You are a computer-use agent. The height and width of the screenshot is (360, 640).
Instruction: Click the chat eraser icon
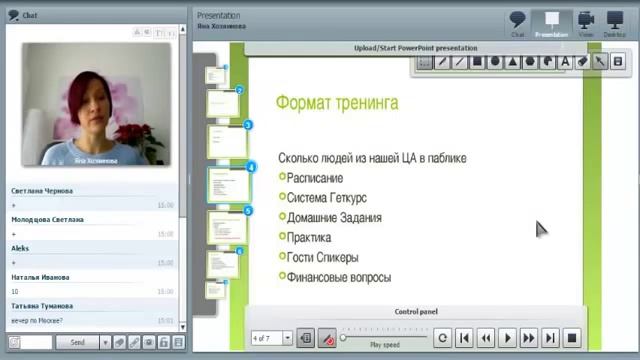click(120, 342)
